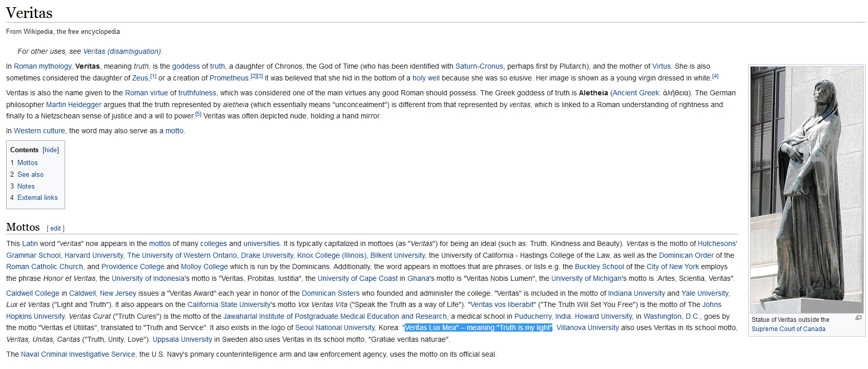Open the Dominican Order link
Image resolution: width=868 pixels, height=369 pixels.
(686, 256)
